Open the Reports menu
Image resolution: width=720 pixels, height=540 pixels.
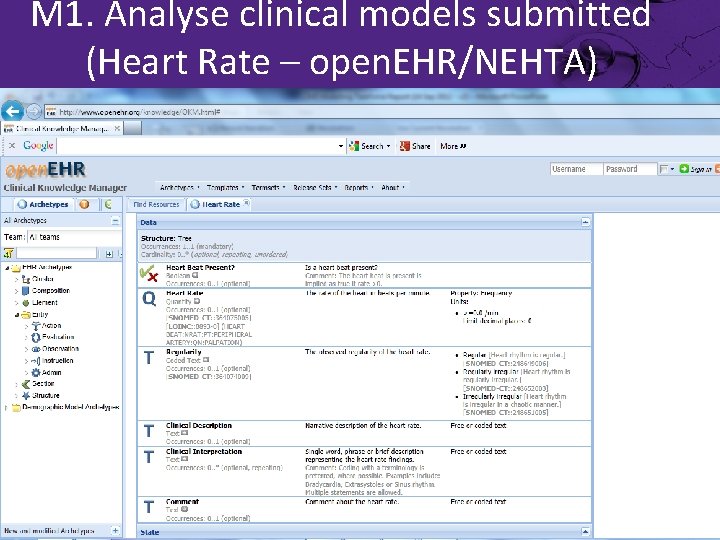pyautogui.click(x=359, y=187)
